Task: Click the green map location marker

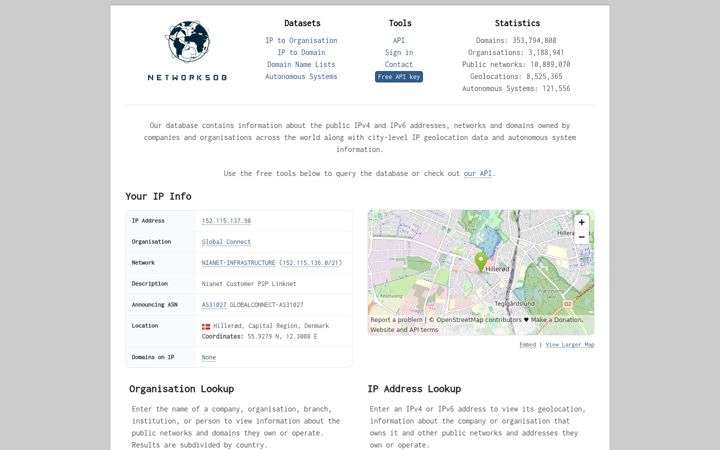Action: 480,262
